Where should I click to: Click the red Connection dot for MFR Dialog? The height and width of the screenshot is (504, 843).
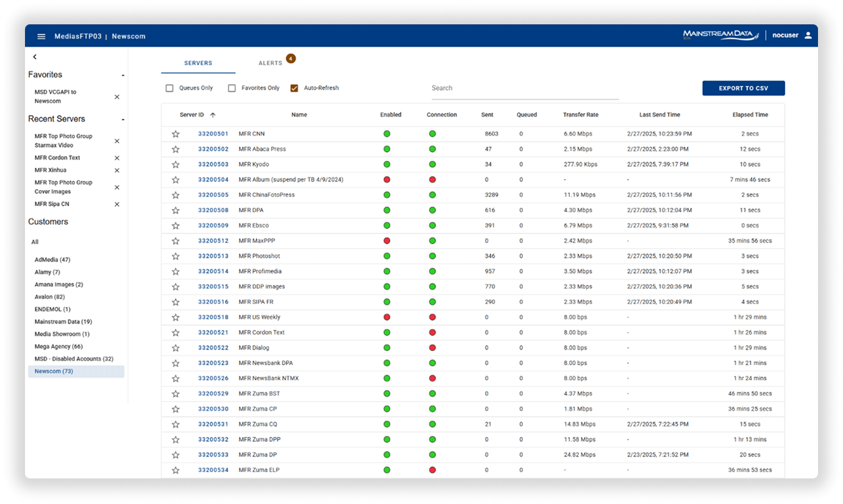[432, 348]
